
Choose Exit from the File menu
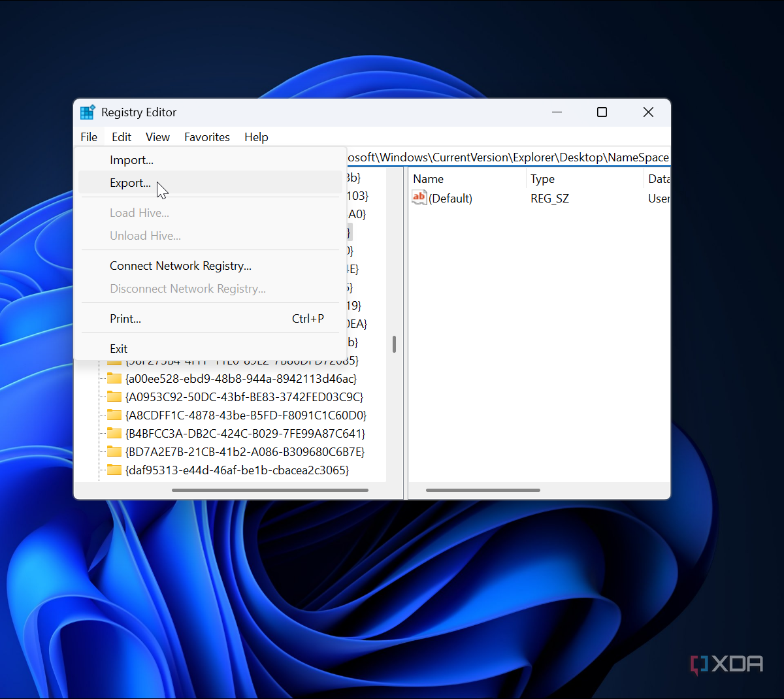pos(119,349)
